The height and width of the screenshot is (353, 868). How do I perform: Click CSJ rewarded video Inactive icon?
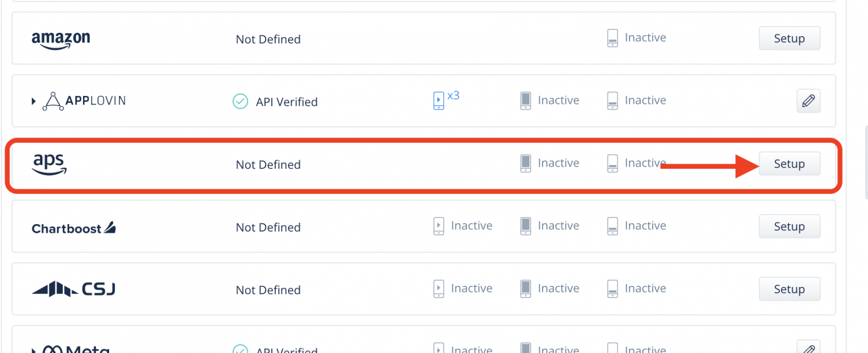(x=439, y=289)
